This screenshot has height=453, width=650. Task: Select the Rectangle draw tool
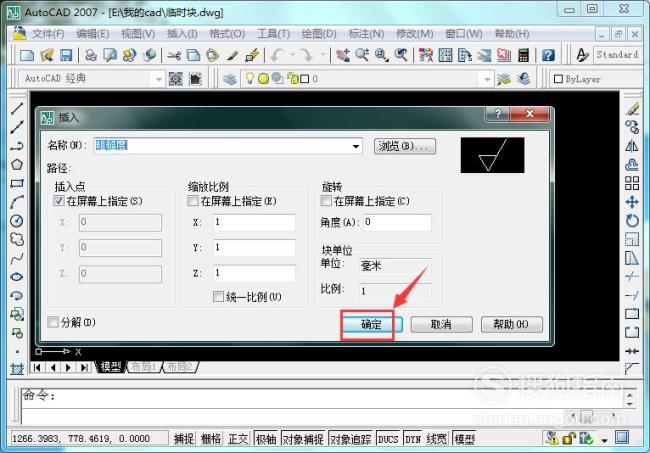click(17, 183)
